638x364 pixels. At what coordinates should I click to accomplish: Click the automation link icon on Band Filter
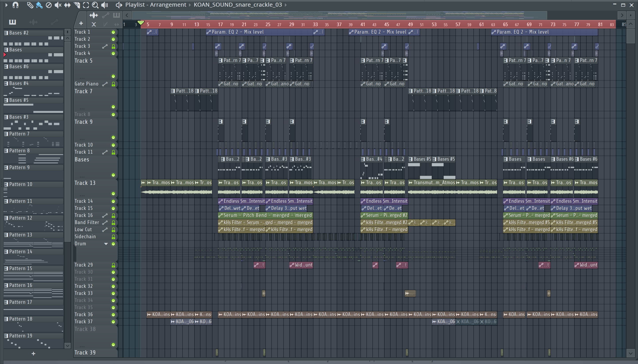(105, 223)
